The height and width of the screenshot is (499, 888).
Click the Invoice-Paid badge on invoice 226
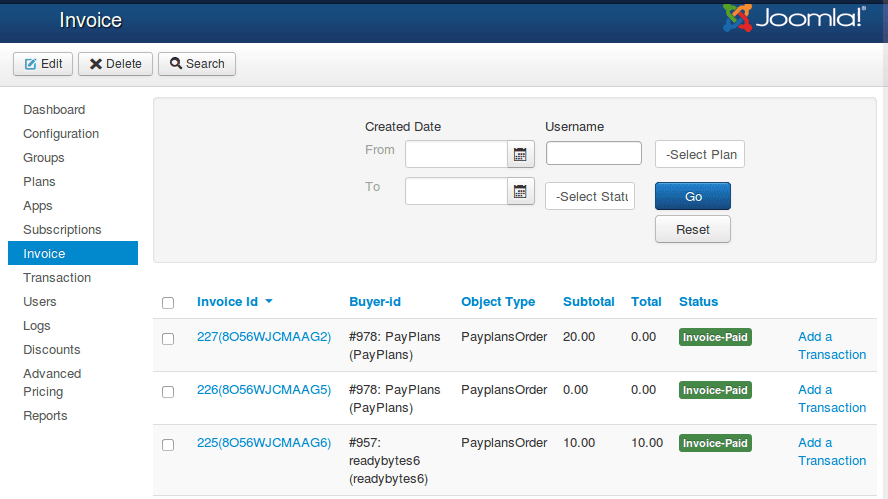(x=715, y=390)
